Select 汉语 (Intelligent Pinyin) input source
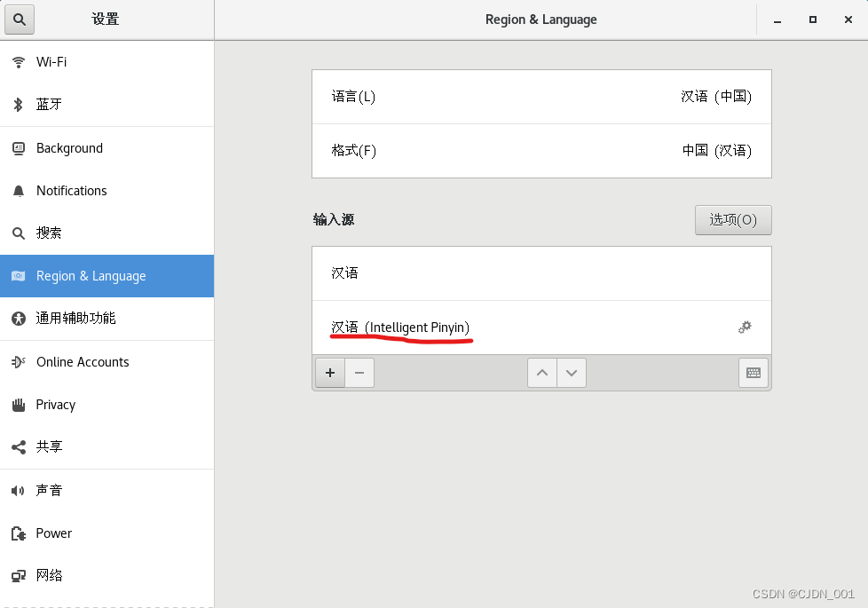The width and height of the screenshot is (868, 608). coord(541,328)
